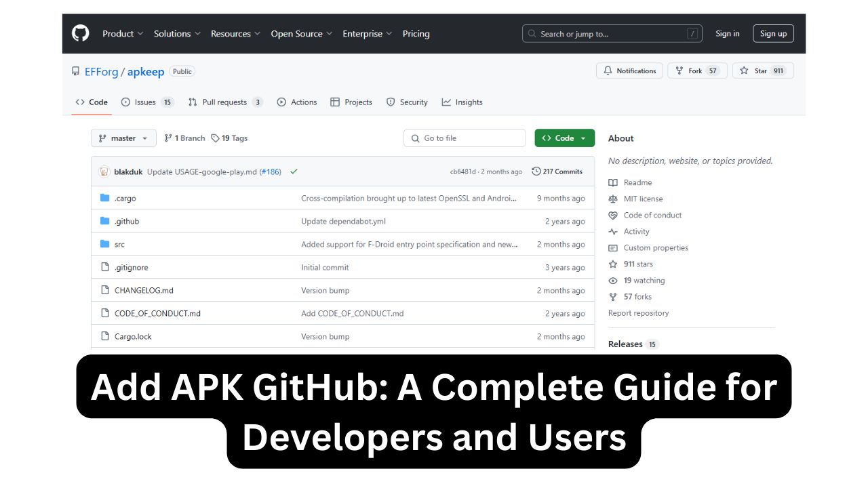
Task: Open the Sign in link
Action: (x=728, y=33)
